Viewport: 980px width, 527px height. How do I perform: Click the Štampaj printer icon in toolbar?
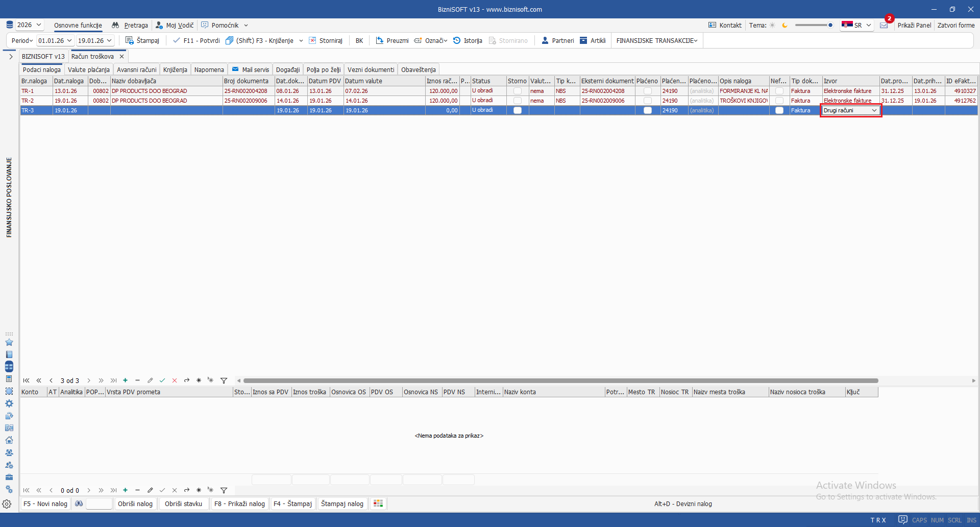click(x=130, y=40)
